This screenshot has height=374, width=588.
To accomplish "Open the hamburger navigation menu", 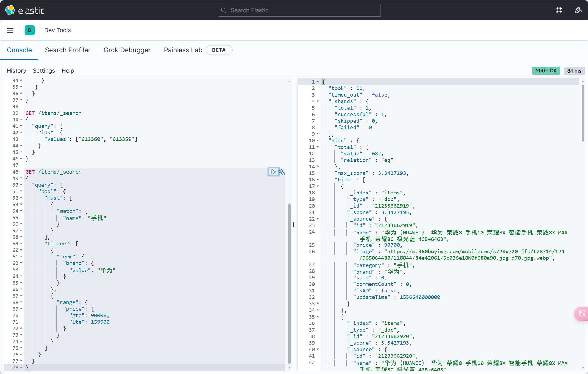I will point(10,30).
